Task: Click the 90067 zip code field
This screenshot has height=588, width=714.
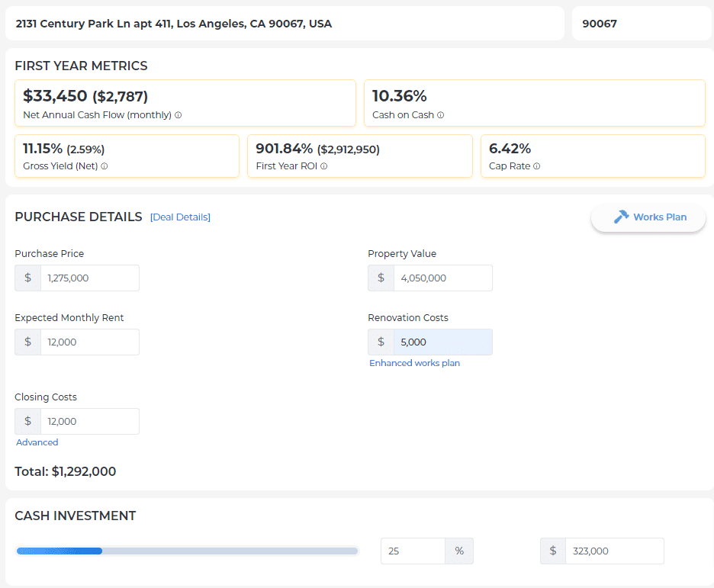Action: click(x=643, y=24)
